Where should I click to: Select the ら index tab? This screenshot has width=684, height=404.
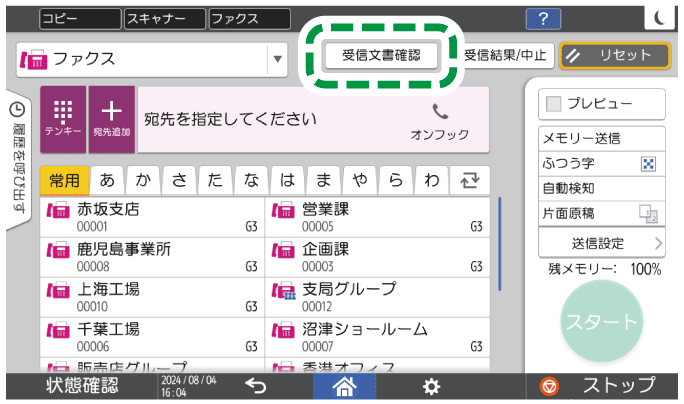pos(396,180)
